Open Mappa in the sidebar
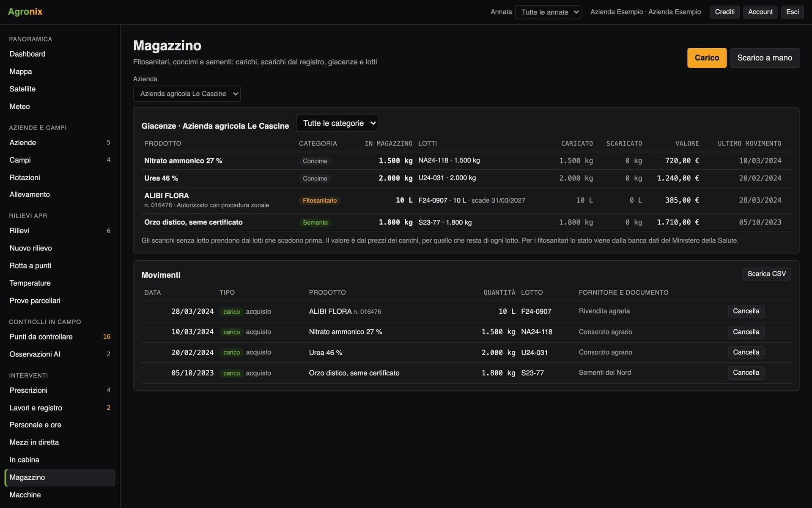Screen dimensions: 812x508 (60, 72)
